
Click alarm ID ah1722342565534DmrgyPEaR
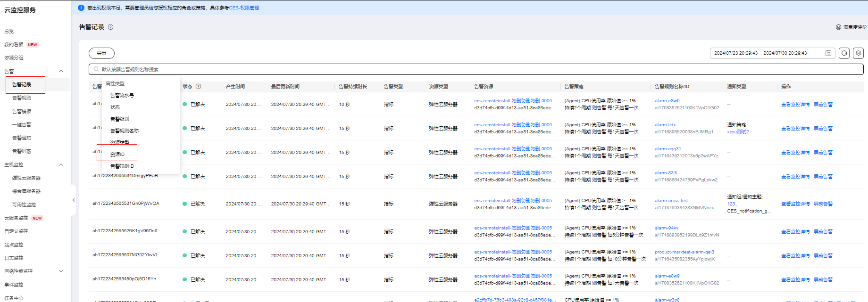pos(125,176)
